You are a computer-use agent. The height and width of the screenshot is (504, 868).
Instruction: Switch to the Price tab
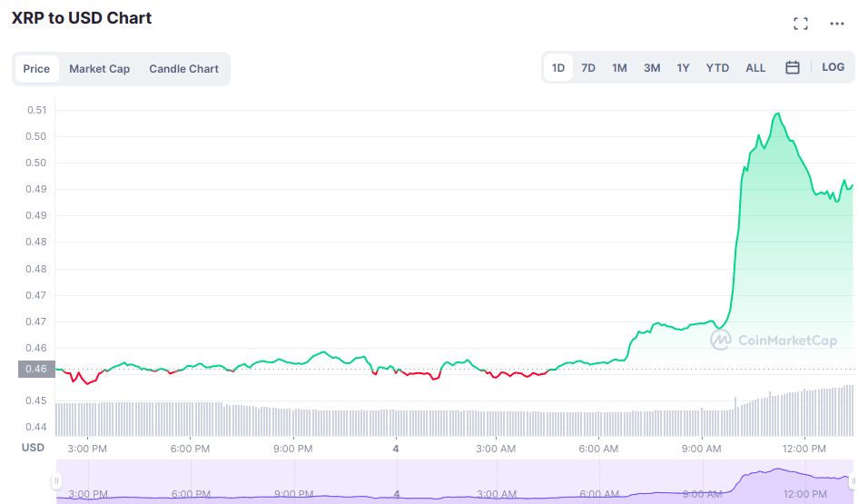coord(36,69)
